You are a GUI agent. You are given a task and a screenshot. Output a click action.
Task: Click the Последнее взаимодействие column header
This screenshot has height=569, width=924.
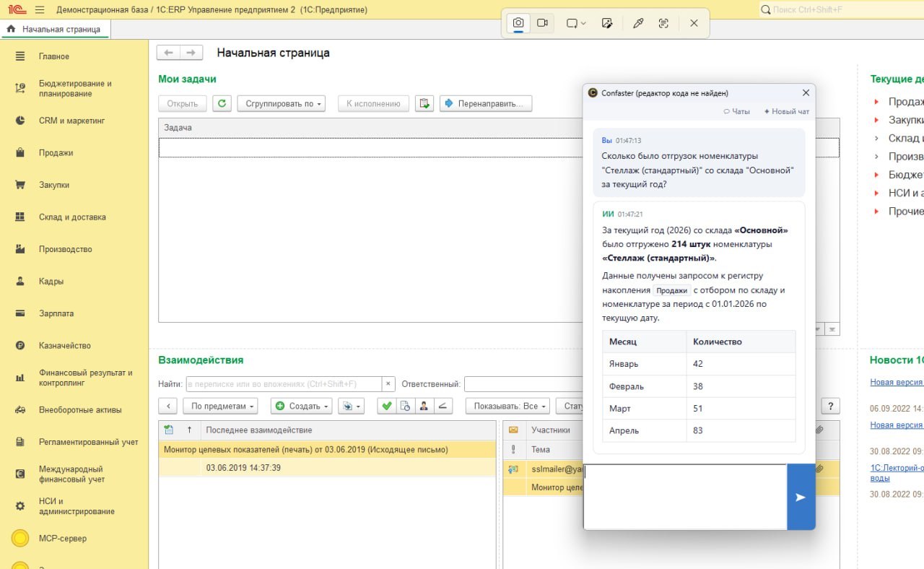point(349,430)
